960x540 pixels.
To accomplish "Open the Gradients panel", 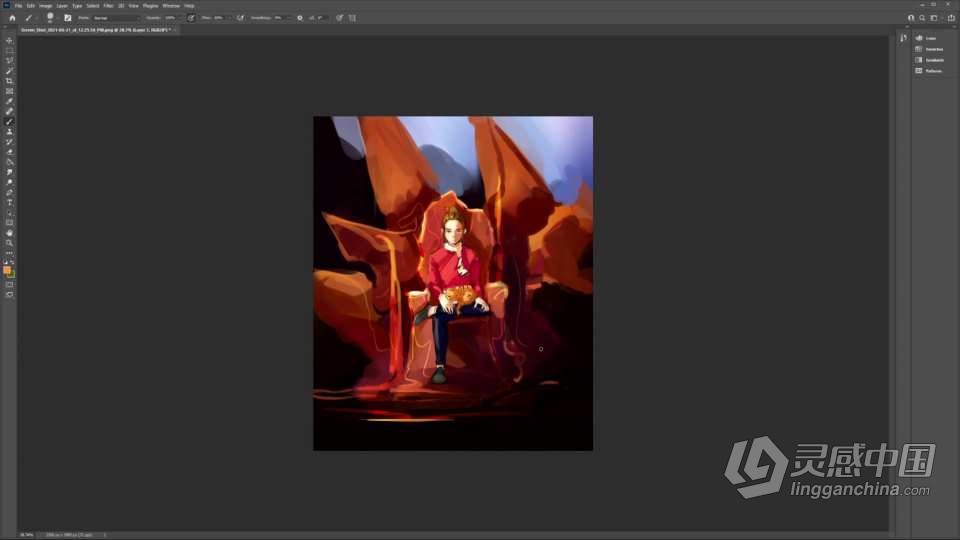I will [x=929, y=60].
